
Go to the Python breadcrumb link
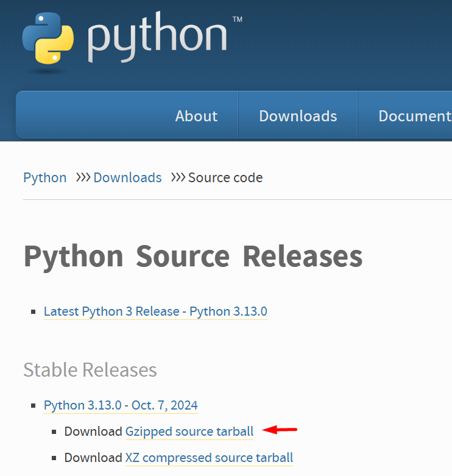tap(45, 177)
